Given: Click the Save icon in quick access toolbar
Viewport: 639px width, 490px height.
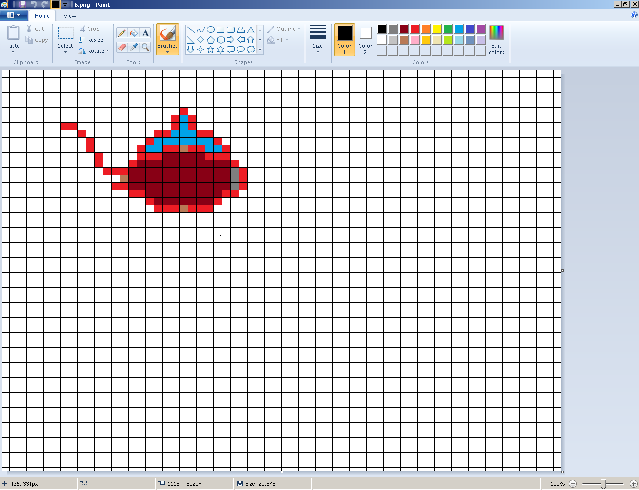Looking at the screenshot, I should coord(22,4).
